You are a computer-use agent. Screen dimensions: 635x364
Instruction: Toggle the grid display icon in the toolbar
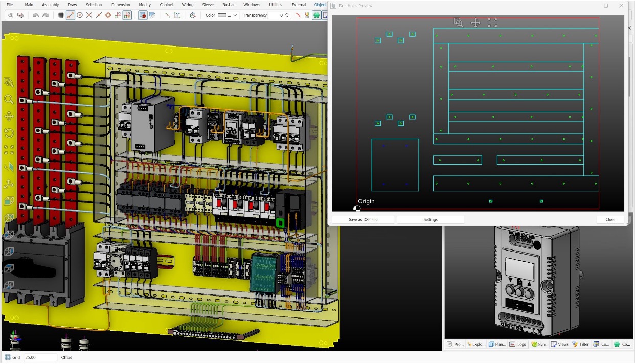(62, 15)
